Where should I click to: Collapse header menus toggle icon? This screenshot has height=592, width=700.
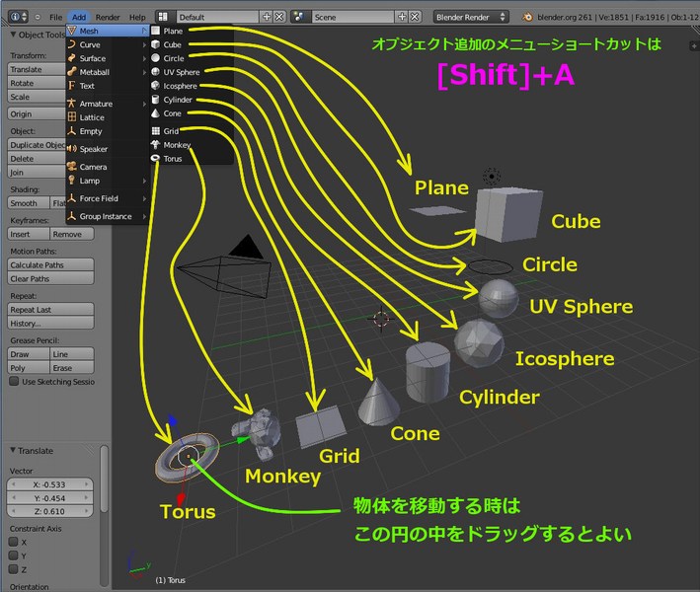point(38,17)
